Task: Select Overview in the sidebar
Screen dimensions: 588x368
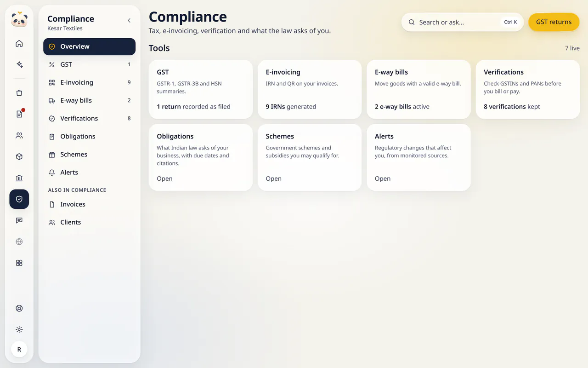Action: click(90, 46)
